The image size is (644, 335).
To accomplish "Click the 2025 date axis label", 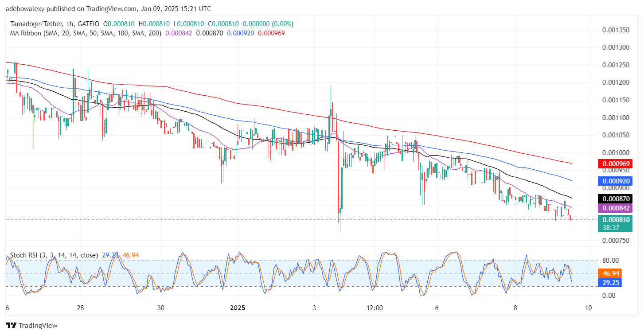I will [x=237, y=308].
